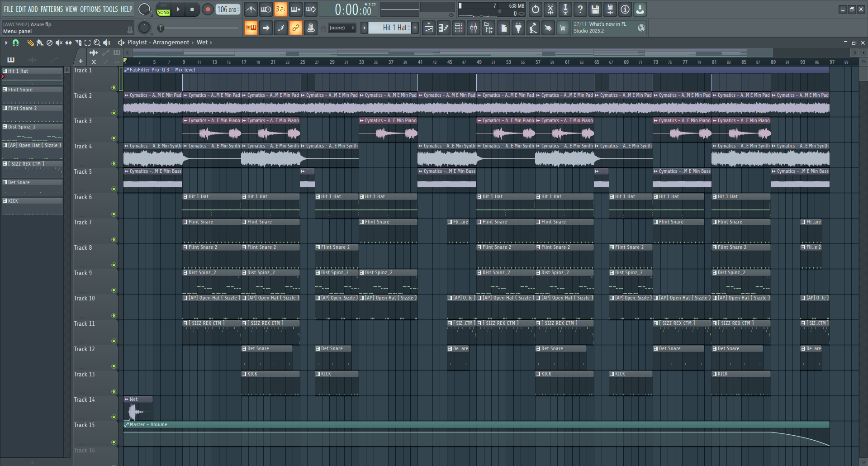The width and height of the screenshot is (868, 466).
Task: Open the PATTERNS menu
Action: (x=52, y=9)
